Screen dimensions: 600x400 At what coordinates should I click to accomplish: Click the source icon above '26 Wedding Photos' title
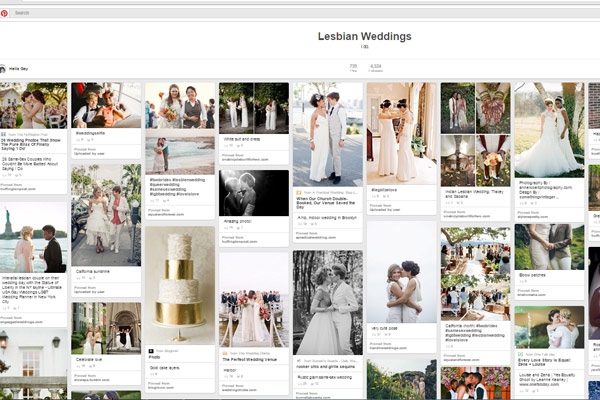click(x=4, y=133)
